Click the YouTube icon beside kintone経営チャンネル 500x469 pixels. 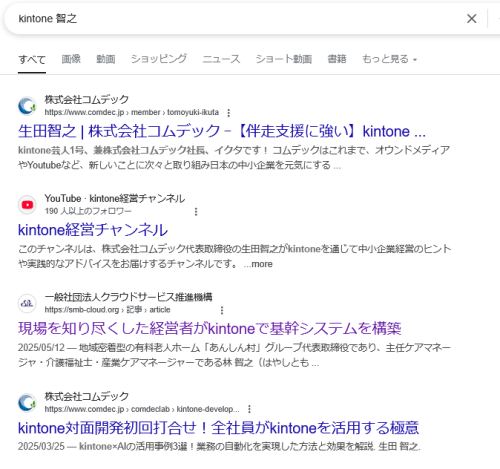[27, 205]
